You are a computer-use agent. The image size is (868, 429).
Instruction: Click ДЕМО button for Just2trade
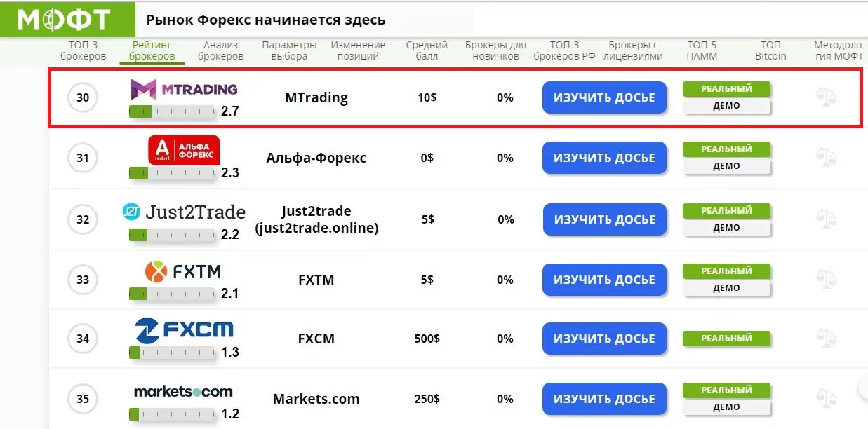(726, 229)
